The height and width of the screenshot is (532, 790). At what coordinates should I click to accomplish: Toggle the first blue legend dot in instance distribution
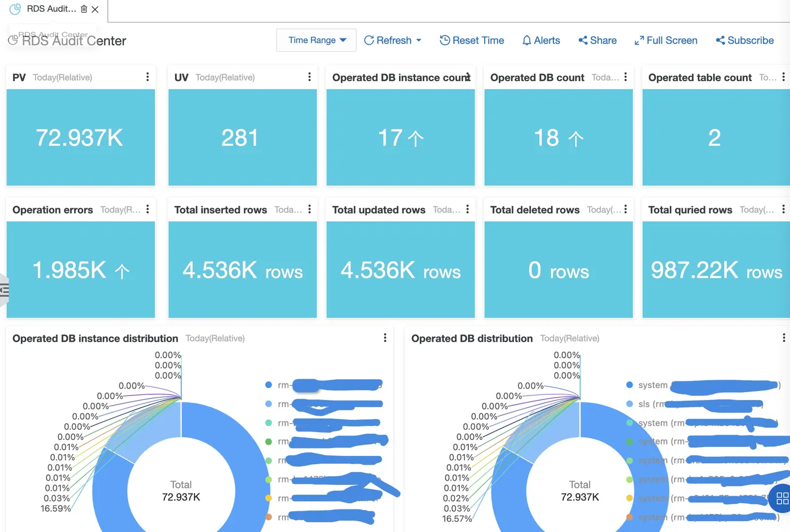pyautogui.click(x=269, y=385)
